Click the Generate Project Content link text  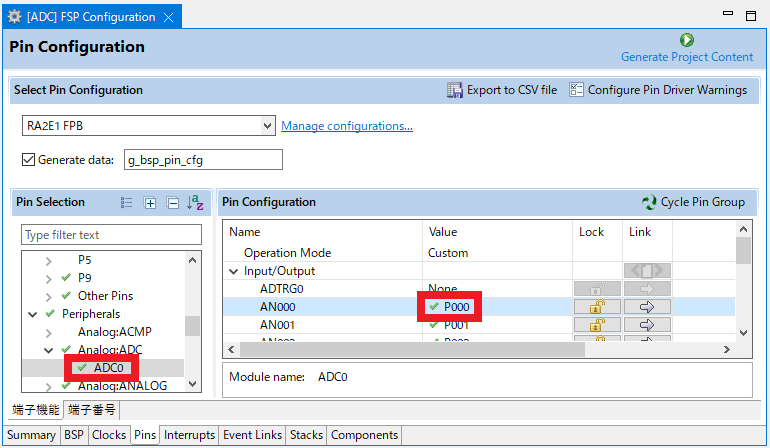pos(687,57)
